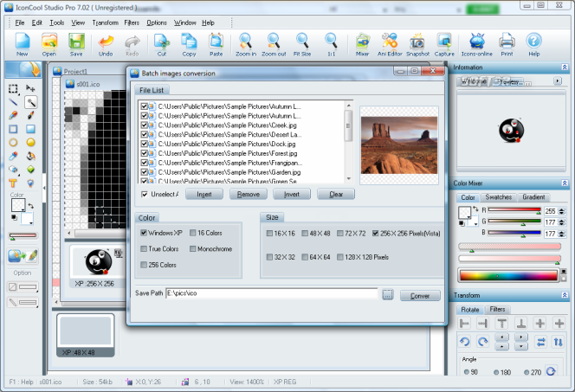
Task: Flip vertically in Transform panel
Action: 559,342
